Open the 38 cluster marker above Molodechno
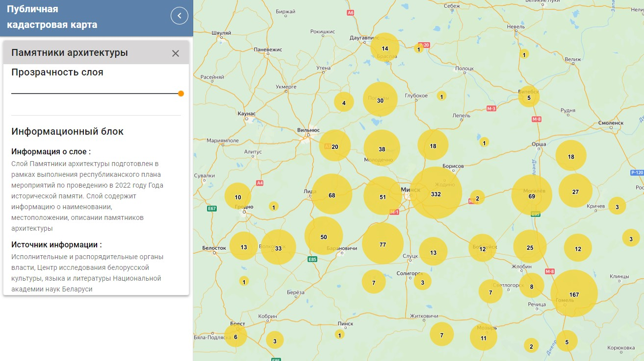Screen dimensions: 644x361 pyautogui.click(x=382, y=149)
